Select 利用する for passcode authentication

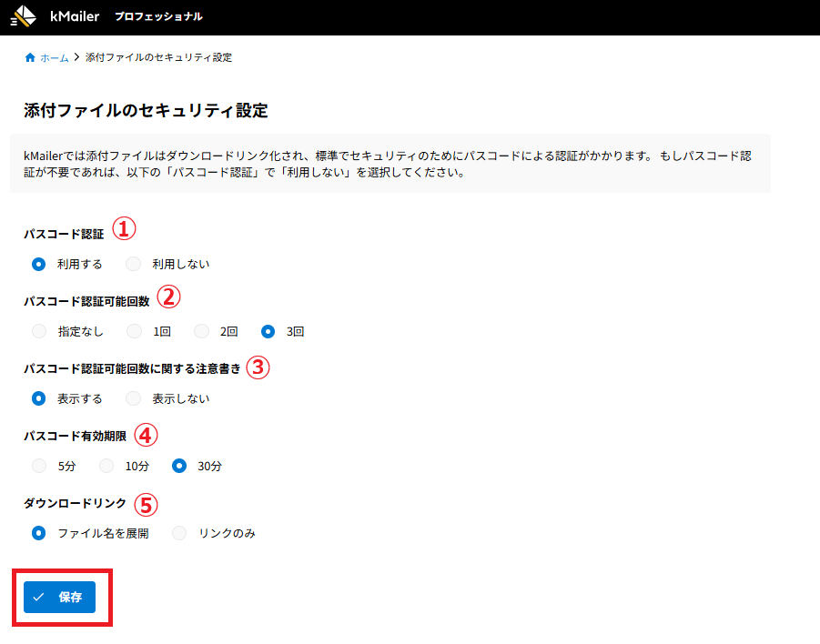39,264
